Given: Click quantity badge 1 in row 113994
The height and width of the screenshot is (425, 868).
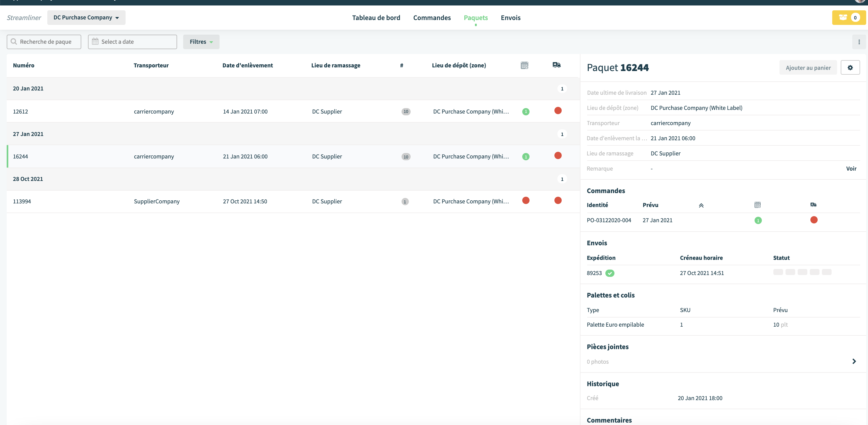Looking at the screenshot, I should tap(405, 201).
